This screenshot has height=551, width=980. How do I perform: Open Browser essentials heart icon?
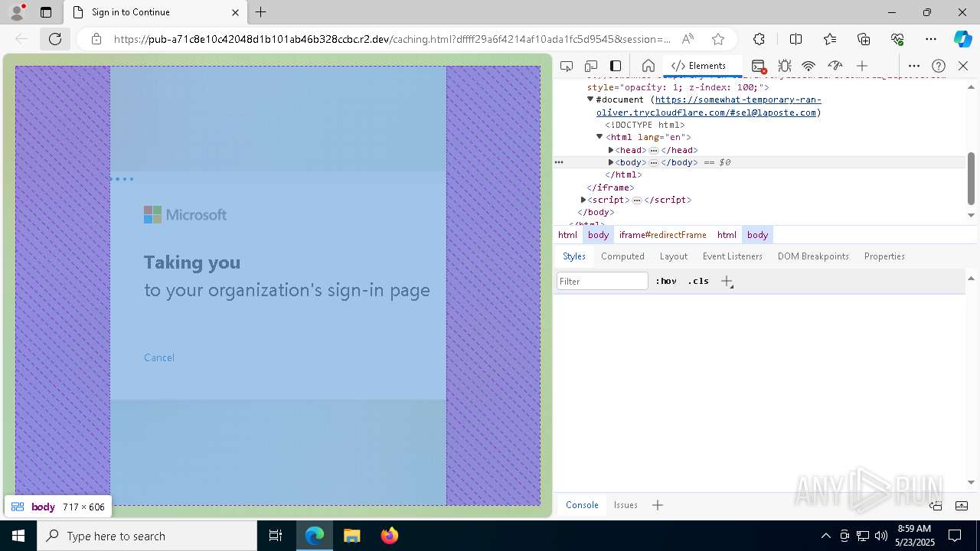[x=897, y=39]
